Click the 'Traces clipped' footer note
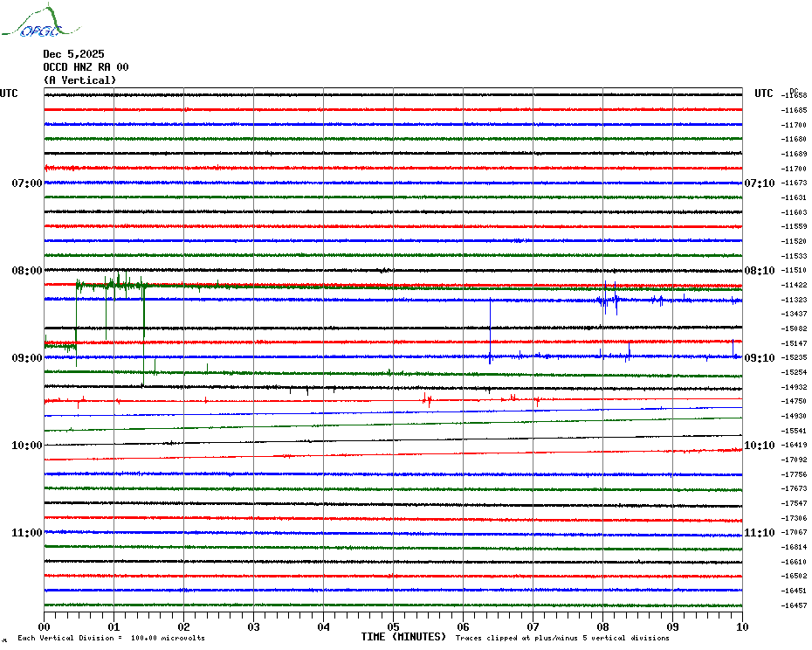The height and width of the screenshot is (650, 812). click(x=562, y=638)
